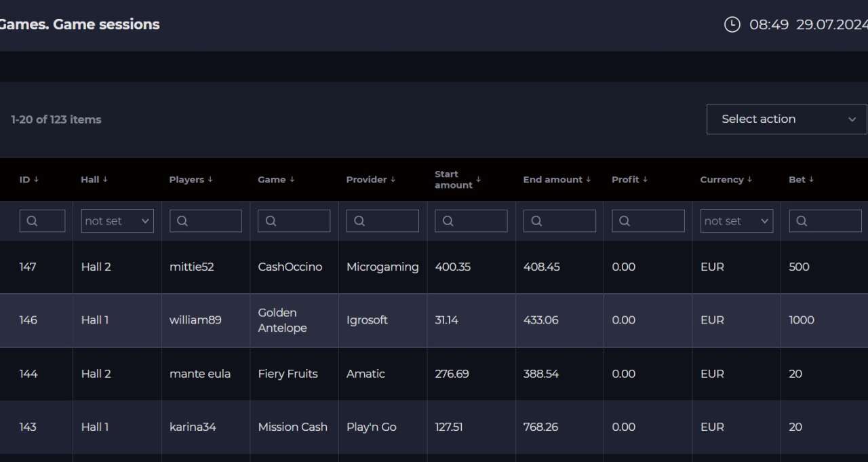This screenshot has width=868, height=462.
Task: Click player name mittie52
Action: pyautogui.click(x=192, y=267)
